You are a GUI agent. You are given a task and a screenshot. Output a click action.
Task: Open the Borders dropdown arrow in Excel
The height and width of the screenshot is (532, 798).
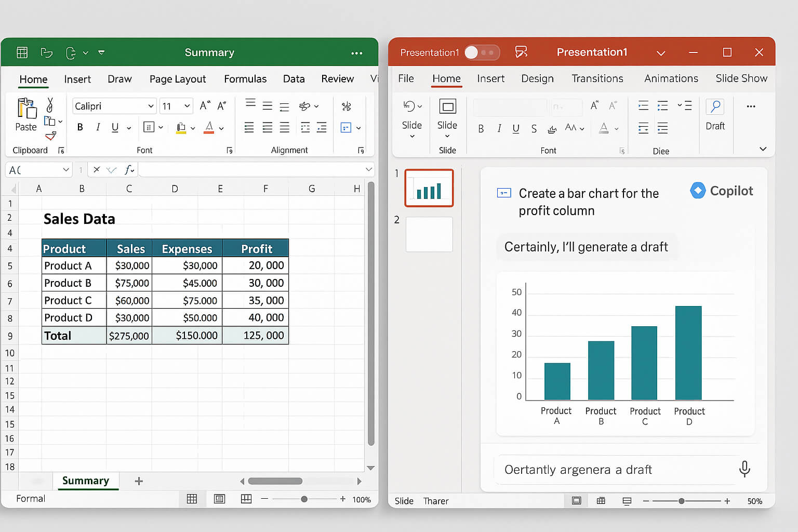161,127
